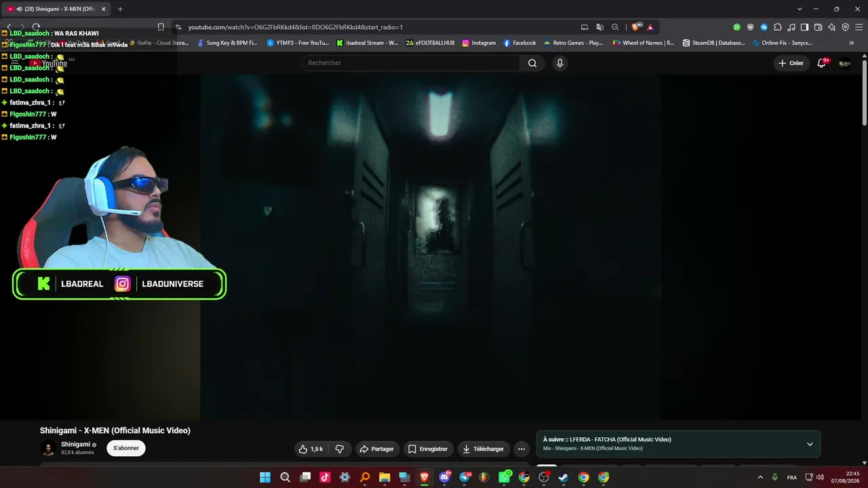Image resolution: width=868 pixels, height=488 pixels.
Task: Focus the Rechercher search field
Action: pyautogui.click(x=410, y=63)
